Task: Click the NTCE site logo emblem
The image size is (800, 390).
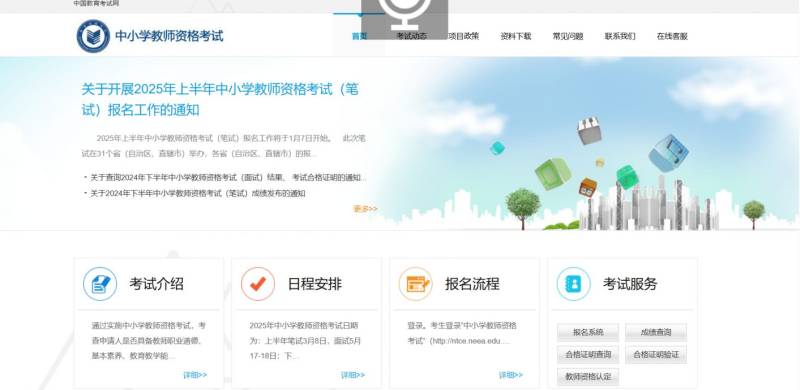Action: coord(93,36)
